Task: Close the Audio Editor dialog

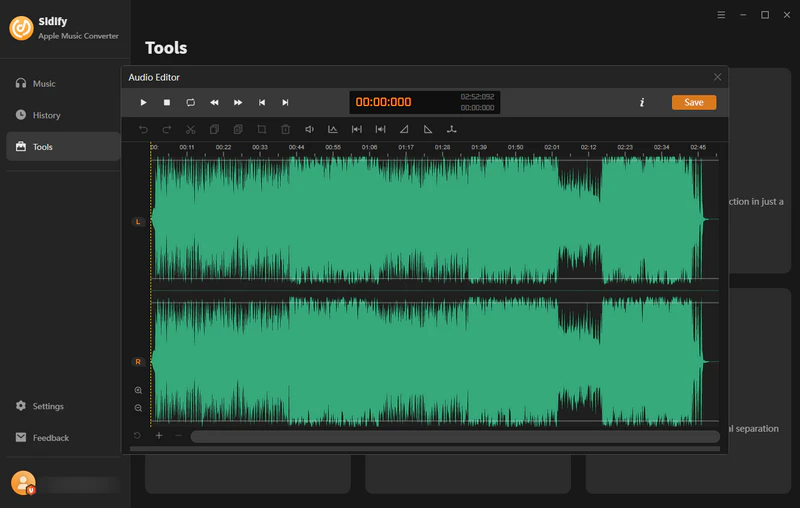Action: pyautogui.click(x=717, y=77)
